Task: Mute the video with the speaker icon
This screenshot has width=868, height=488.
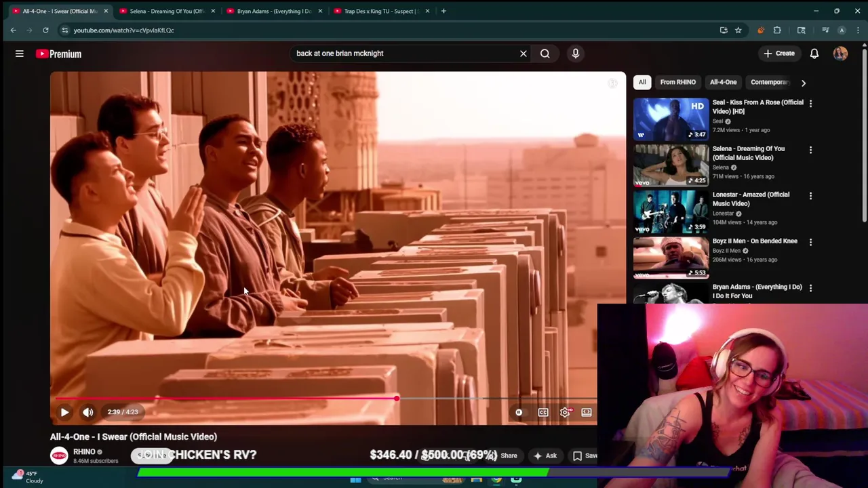Action: tap(88, 412)
